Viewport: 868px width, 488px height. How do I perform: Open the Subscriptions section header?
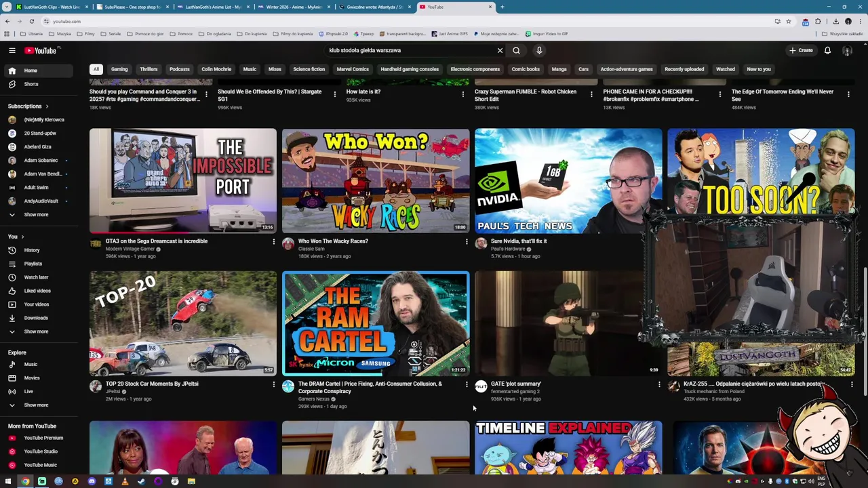pos(28,106)
